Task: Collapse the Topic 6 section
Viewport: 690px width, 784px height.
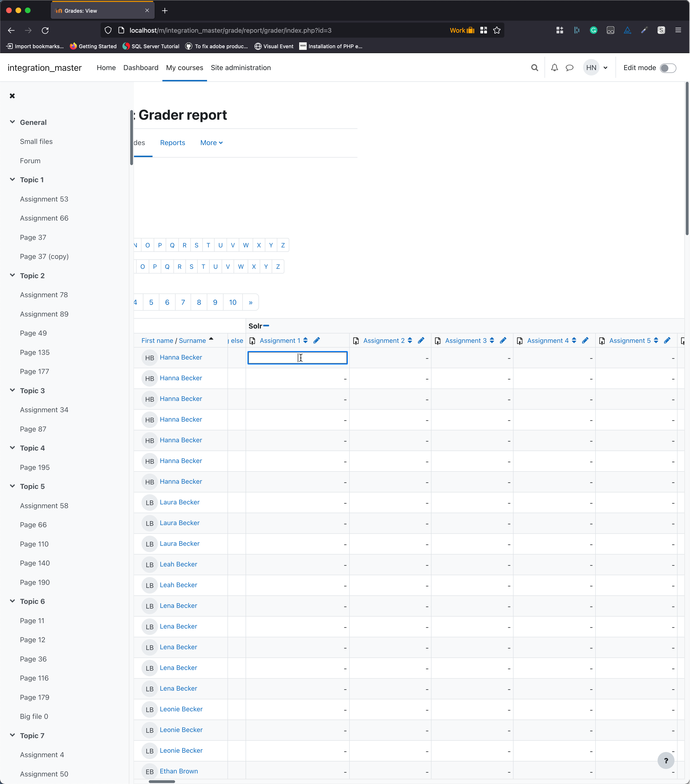Action: click(12, 601)
